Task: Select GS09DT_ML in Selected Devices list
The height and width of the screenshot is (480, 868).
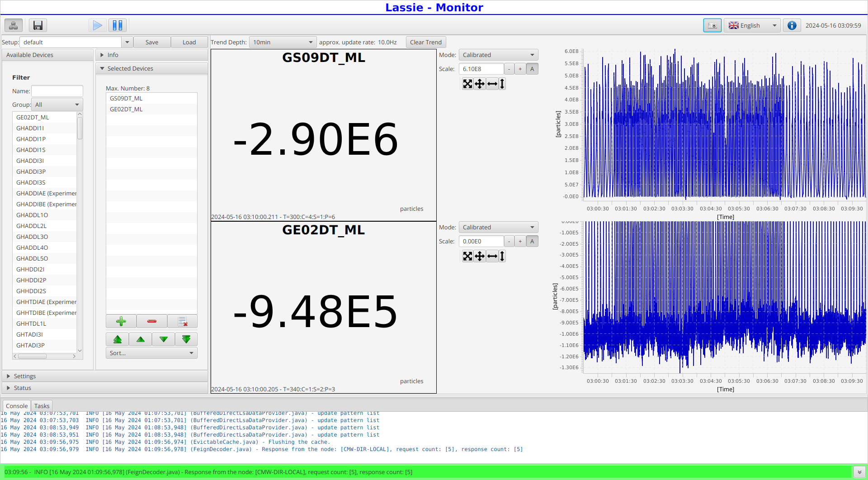Action: [x=151, y=98]
